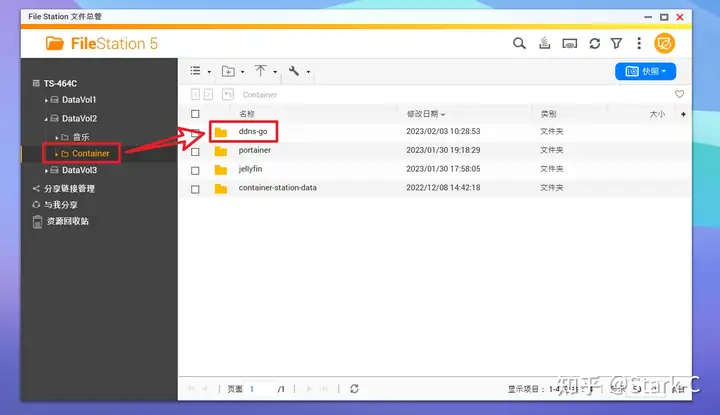This screenshot has height=415, width=720.
Task: Go to the previous page arrow
Action: pyautogui.click(x=205, y=389)
